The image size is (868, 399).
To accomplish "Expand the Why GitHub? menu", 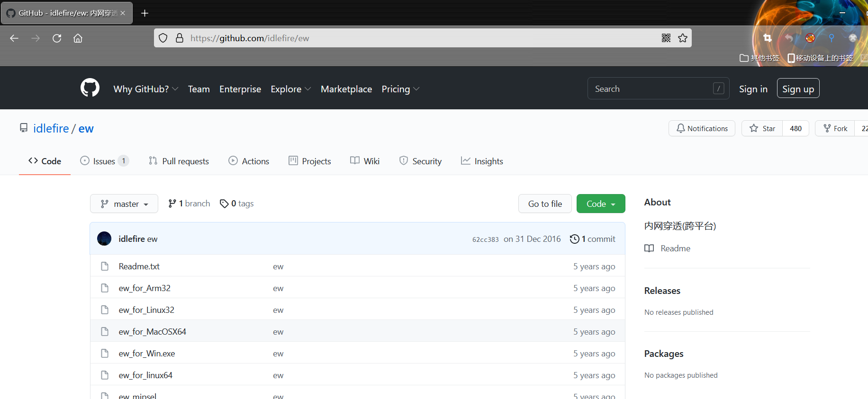I will click(x=146, y=89).
